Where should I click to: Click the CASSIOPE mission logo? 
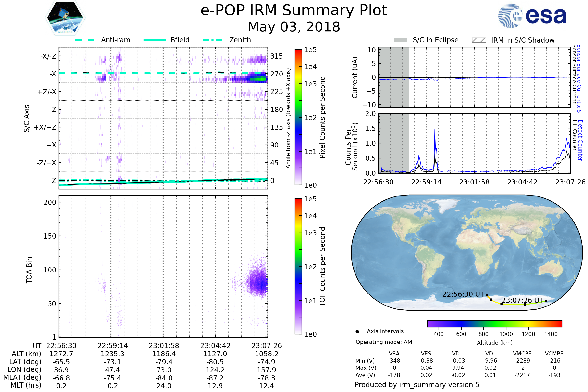click(65, 18)
